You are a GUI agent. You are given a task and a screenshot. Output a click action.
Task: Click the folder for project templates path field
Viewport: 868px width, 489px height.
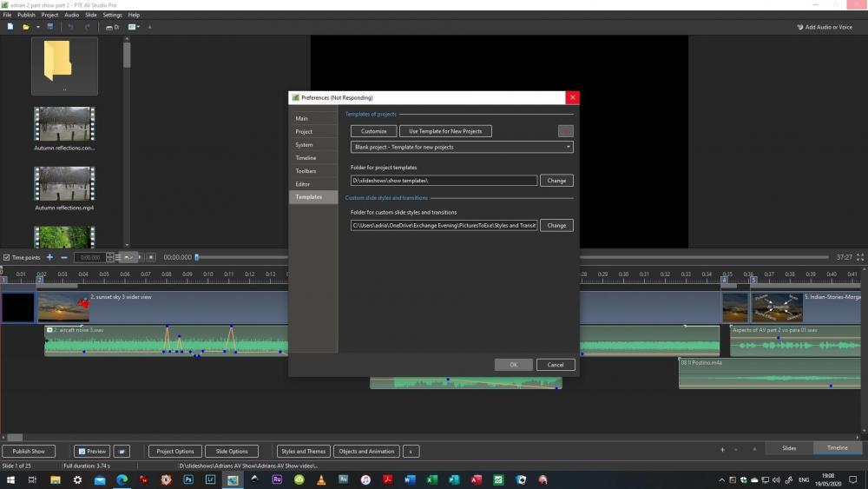(x=444, y=181)
